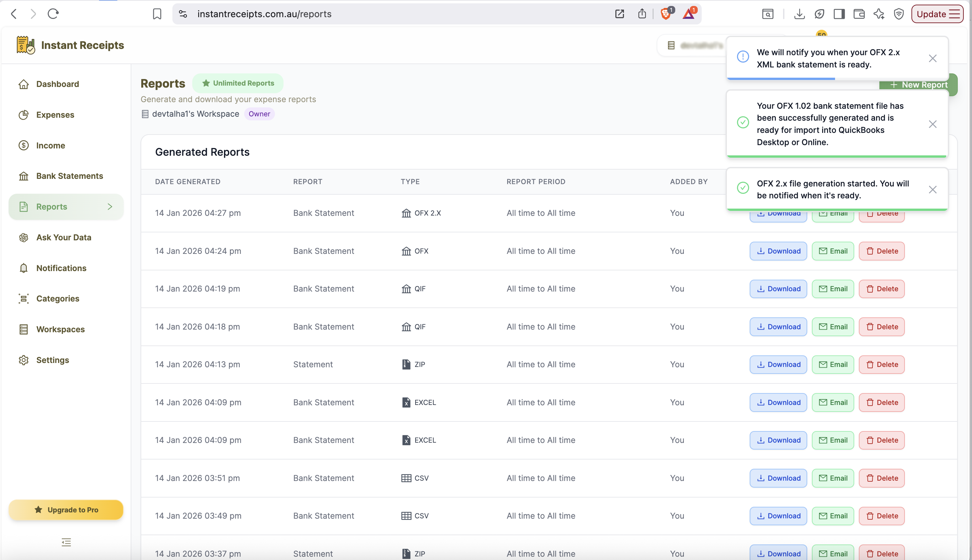Click the New Report button
Image resolution: width=972 pixels, height=560 pixels.
(918, 85)
